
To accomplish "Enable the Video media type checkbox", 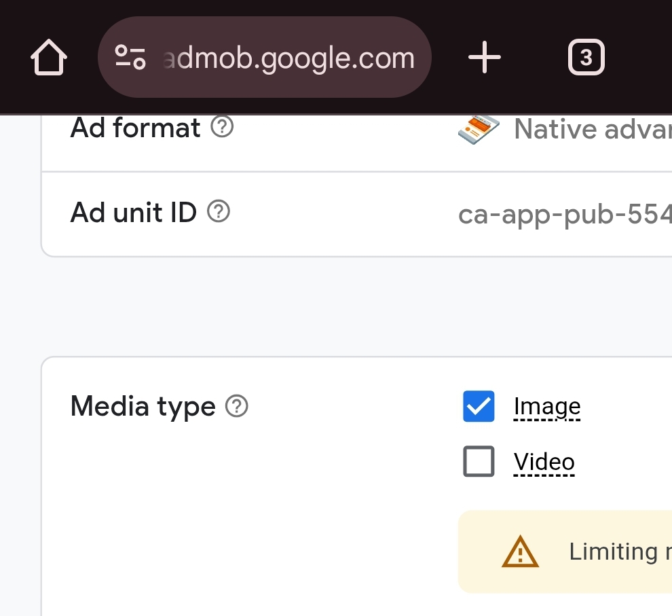I will tap(479, 462).
